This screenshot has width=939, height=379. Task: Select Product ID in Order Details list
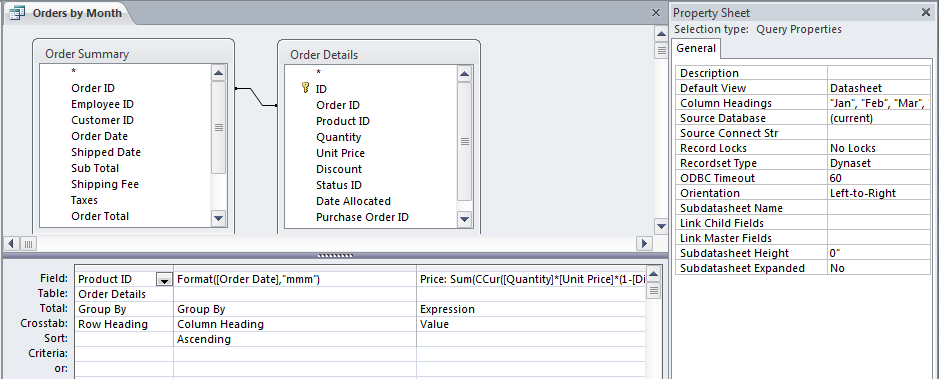[343, 121]
